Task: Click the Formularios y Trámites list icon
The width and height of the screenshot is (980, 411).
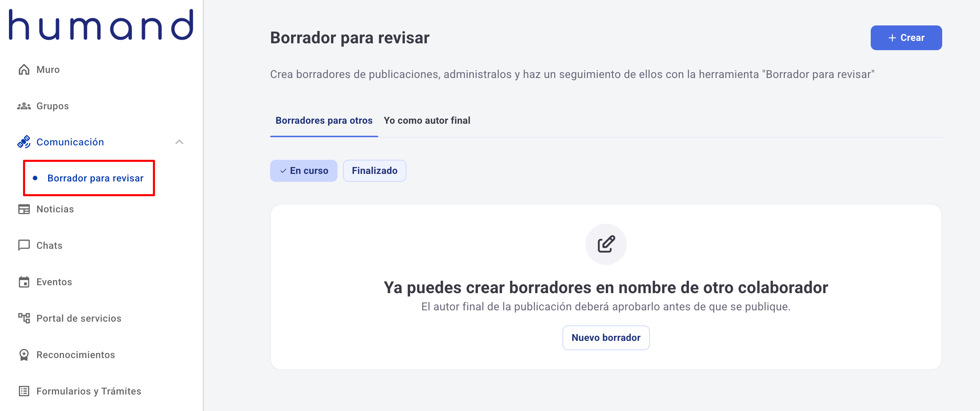Action: [24, 391]
